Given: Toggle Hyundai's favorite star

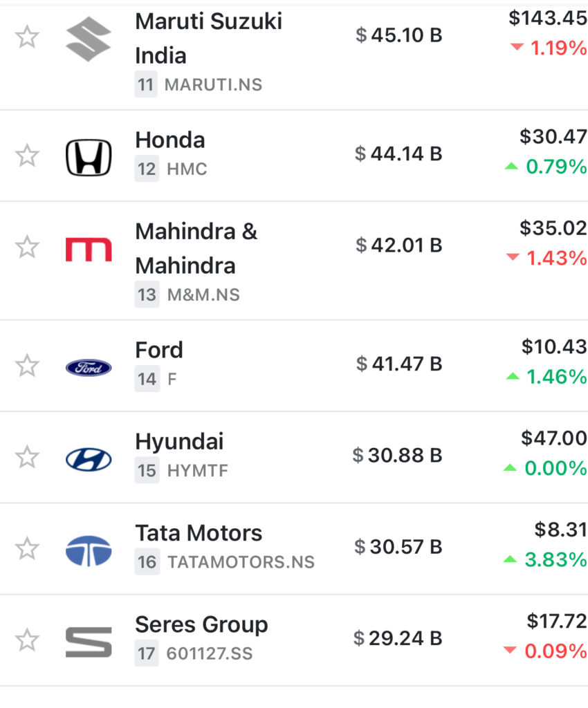Looking at the screenshot, I should click(27, 457).
